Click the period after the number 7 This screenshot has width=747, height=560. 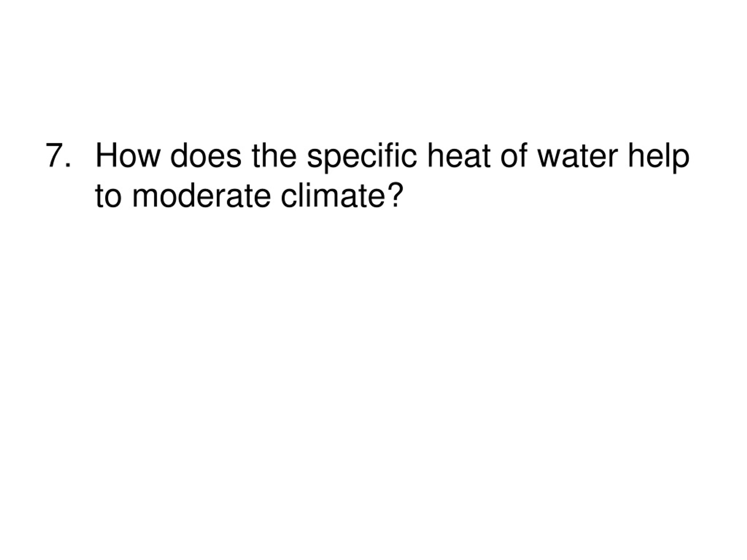pyautogui.click(x=69, y=165)
